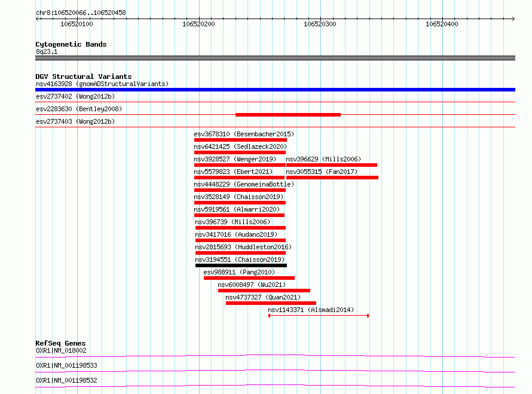Open the esv2737402 (Wong2012b) variant label
This screenshot has width=532, height=394.
click(x=75, y=96)
